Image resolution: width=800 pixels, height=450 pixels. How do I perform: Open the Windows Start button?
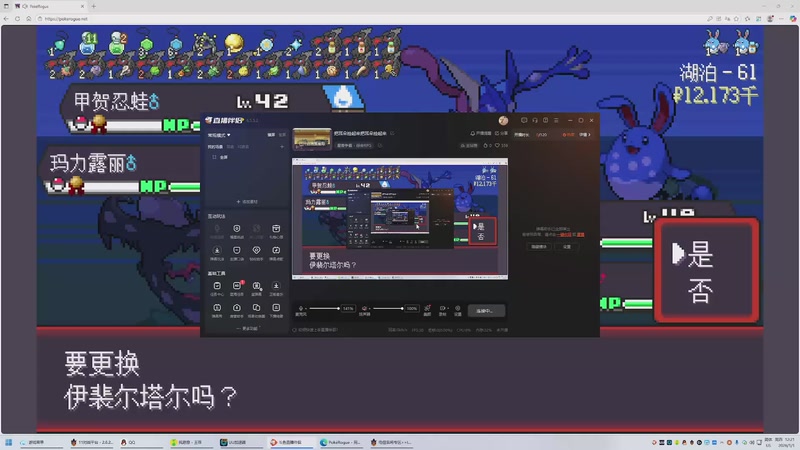coord(8,442)
